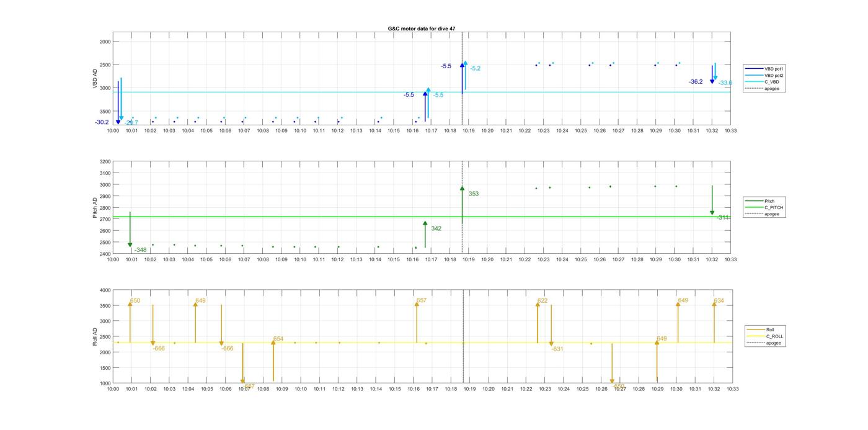The image size is (868, 430).
Task: Click '2700' tick on Pitch y-axis
Action: pos(105,219)
